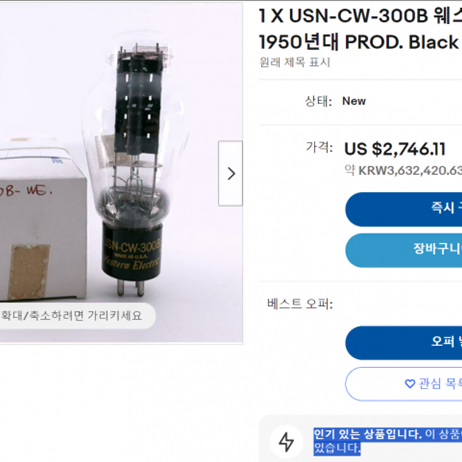Click the heart icon on the watchlist button
The image size is (462, 462).
point(410,384)
